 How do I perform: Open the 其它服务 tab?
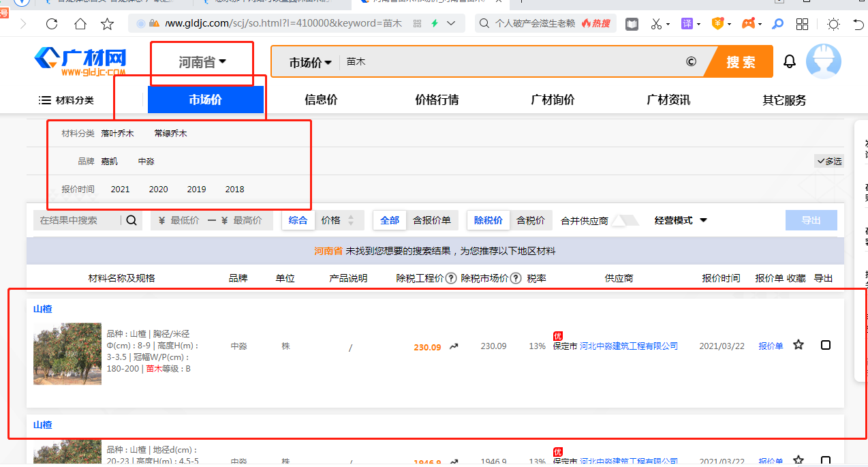(x=784, y=100)
